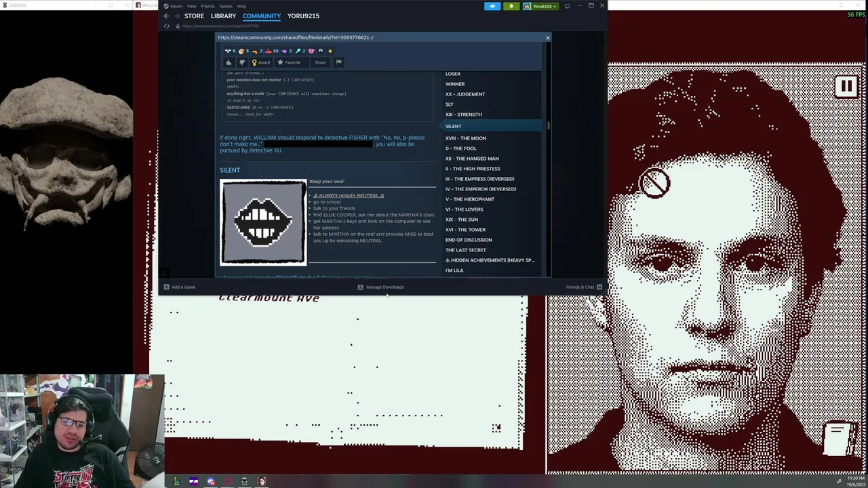The width and height of the screenshot is (868, 488).
Task: Open the green taskbar app icon
Action: pyautogui.click(x=176, y=481)
